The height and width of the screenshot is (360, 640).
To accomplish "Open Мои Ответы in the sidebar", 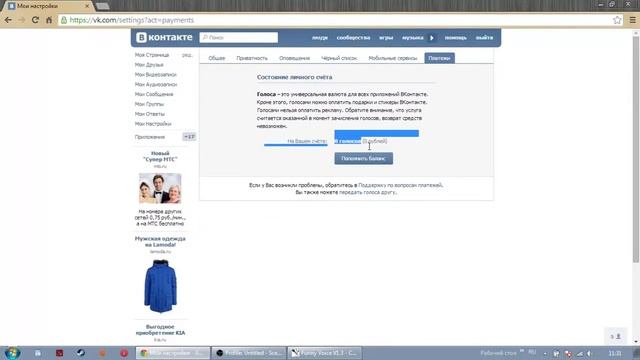I will [150, 114].
